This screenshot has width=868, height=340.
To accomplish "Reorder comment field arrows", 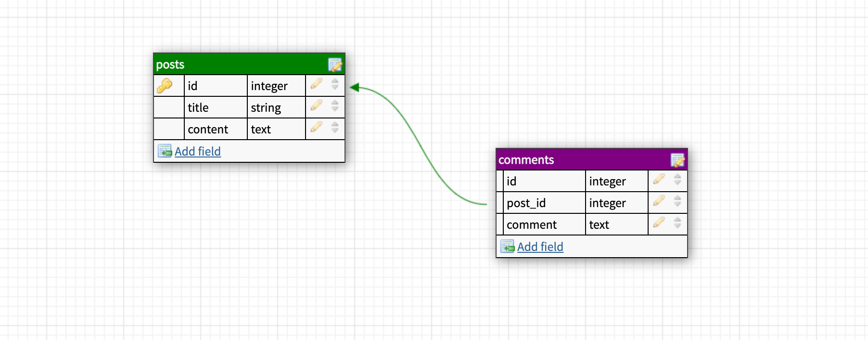I will 677,223.
